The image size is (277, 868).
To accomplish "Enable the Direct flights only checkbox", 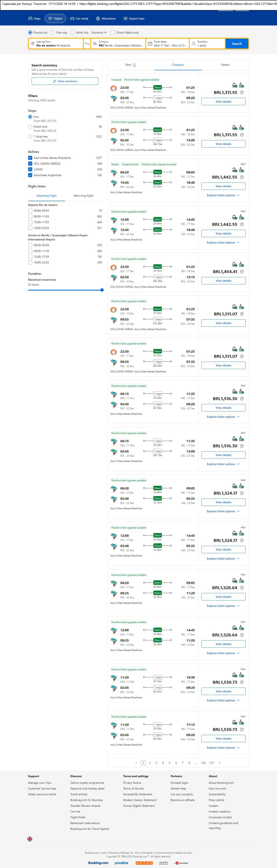I will tap(113, 33).
